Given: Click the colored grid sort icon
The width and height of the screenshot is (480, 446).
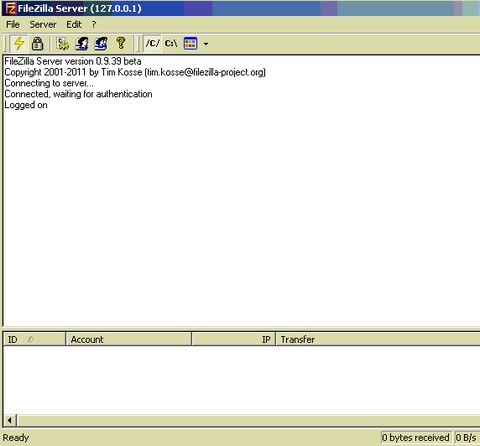Looking at the screenshot, I should click(x=190, y=43).
